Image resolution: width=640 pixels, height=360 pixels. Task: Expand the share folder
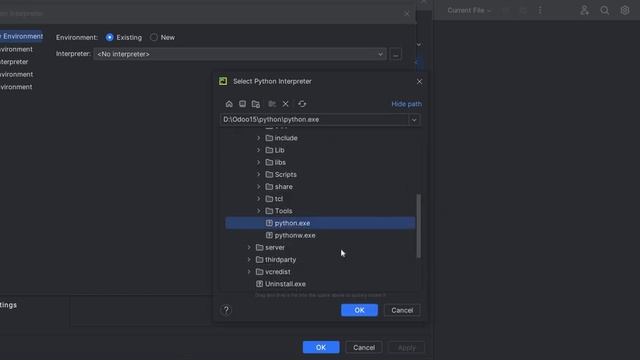pyautogui.click(x=258, y=187)
